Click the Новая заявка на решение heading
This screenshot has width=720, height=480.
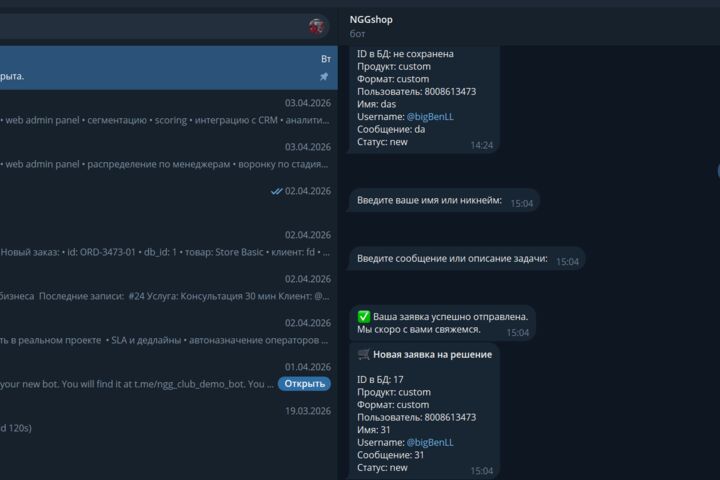432,354
